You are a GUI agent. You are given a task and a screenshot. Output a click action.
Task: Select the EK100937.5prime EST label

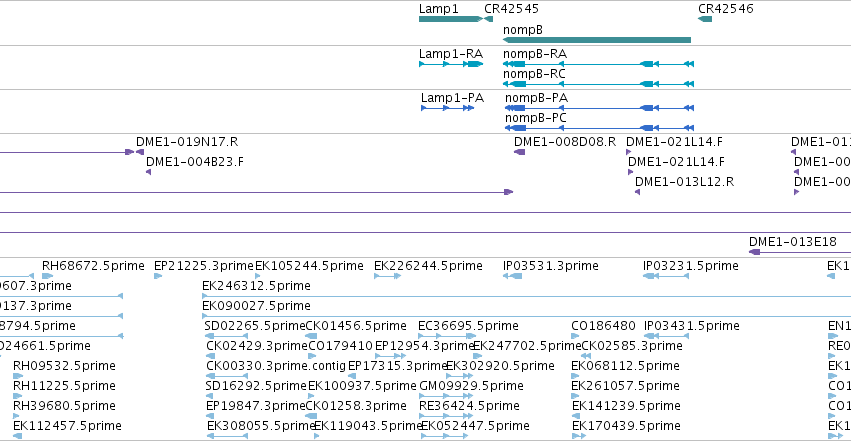pos(362,386)
